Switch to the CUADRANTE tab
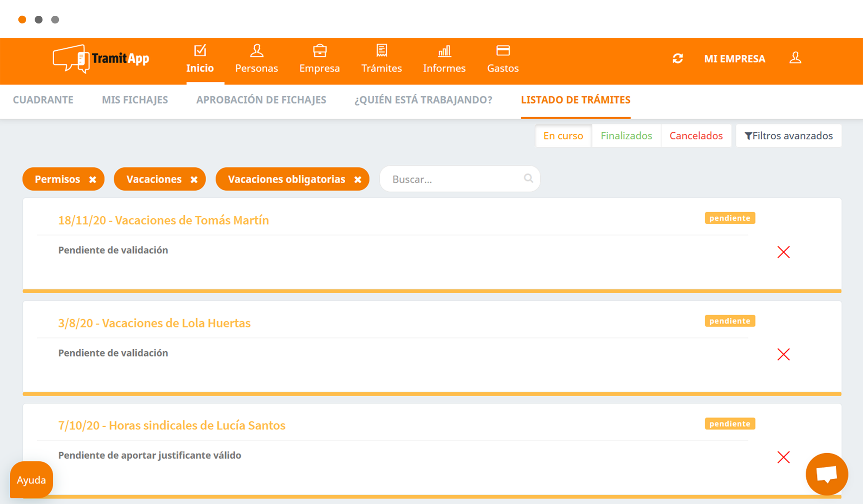Viewport: 863px width, 504px height. pos(43,100)
